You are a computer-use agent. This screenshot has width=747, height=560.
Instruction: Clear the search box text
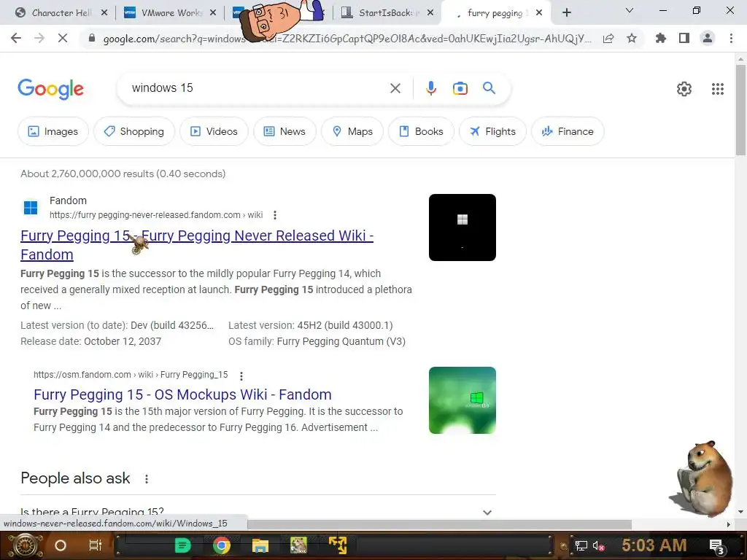[395, 88]
